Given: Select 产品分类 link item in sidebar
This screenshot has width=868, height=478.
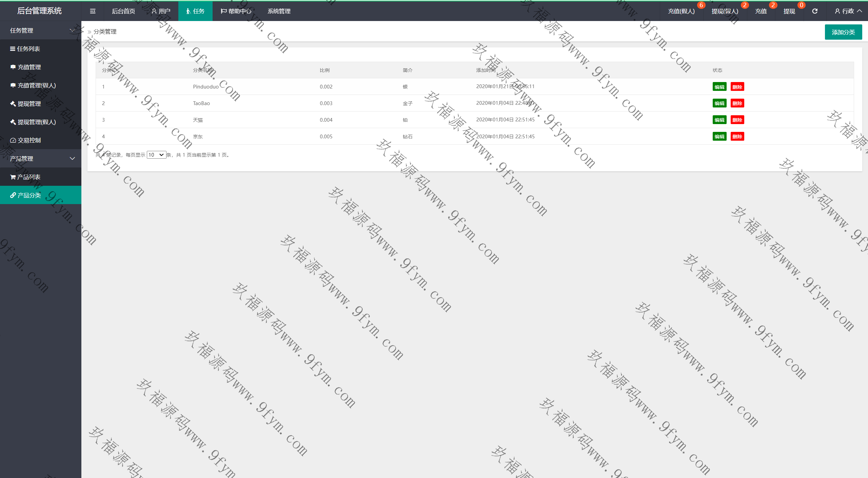Looking at the screenshot, I should coord(29,195).
